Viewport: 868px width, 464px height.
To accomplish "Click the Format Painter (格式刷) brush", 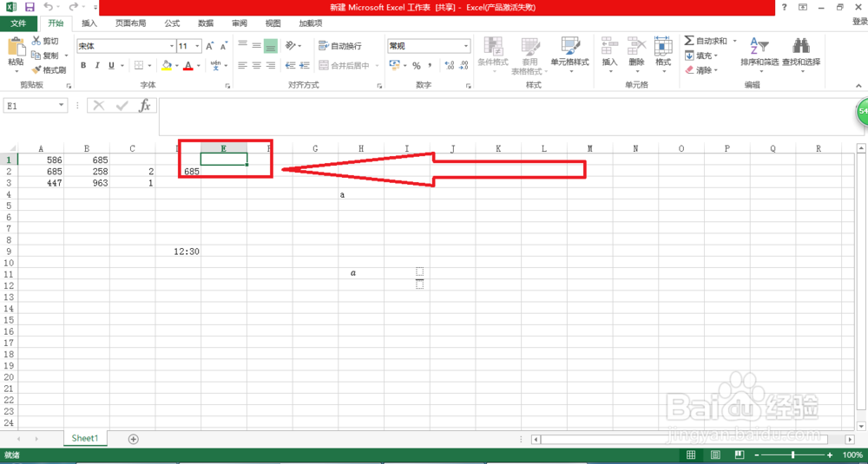I will click(x=49, y=70).
